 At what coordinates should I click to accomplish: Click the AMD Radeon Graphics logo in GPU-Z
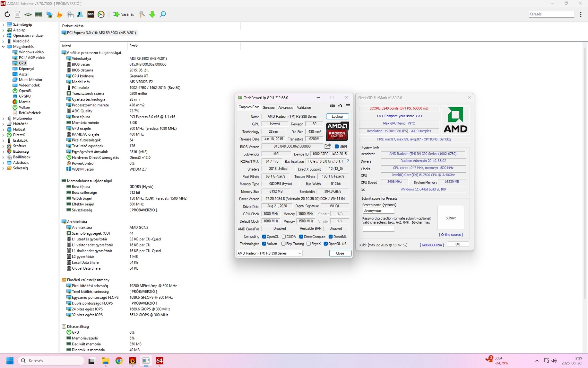(337, 131)
